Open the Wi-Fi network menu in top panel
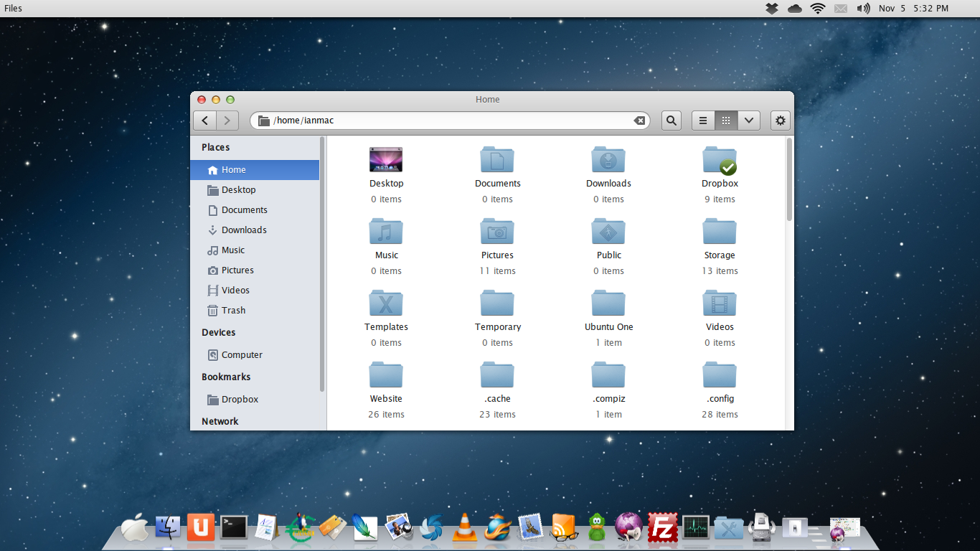 coord(818,9)
